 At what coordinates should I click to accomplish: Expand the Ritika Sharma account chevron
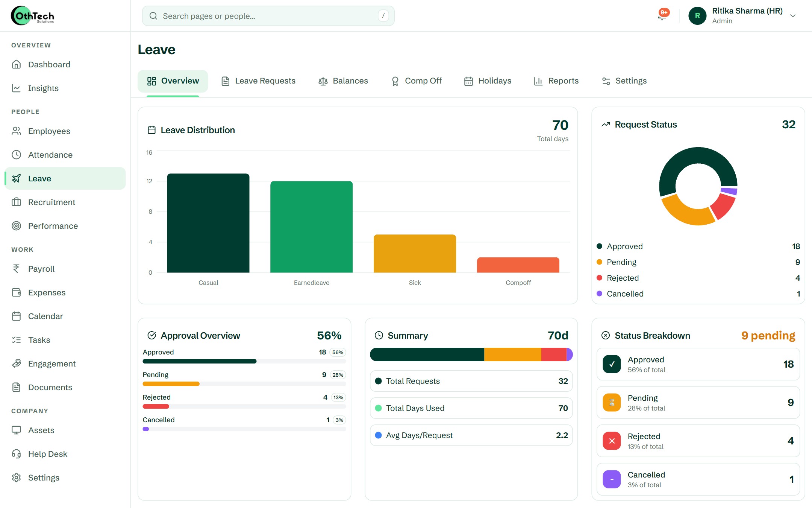click(793, 16)
